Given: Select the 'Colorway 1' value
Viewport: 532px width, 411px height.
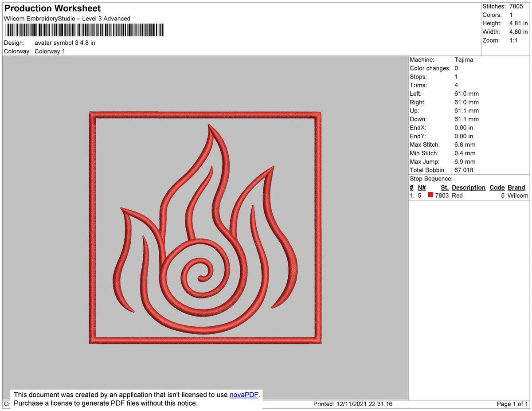Looking at the screenshot, I should click(50, 51).
